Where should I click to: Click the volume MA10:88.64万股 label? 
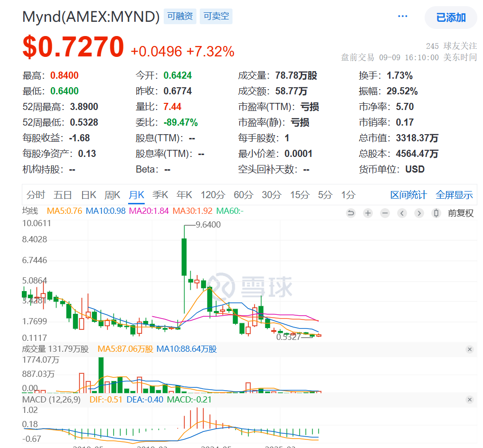pyautogui.click(x=186, y=349)
